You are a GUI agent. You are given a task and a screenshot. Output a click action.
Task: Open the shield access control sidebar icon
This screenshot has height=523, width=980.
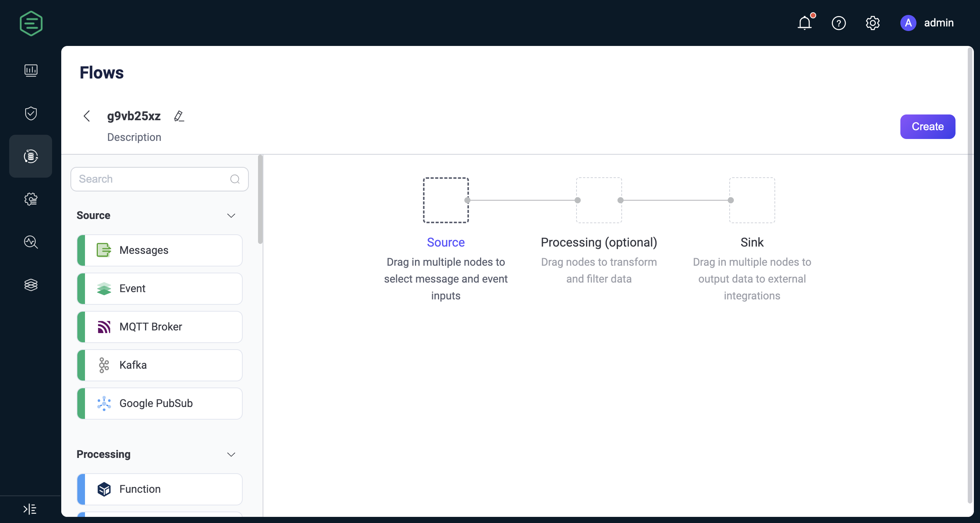[31, 113]
